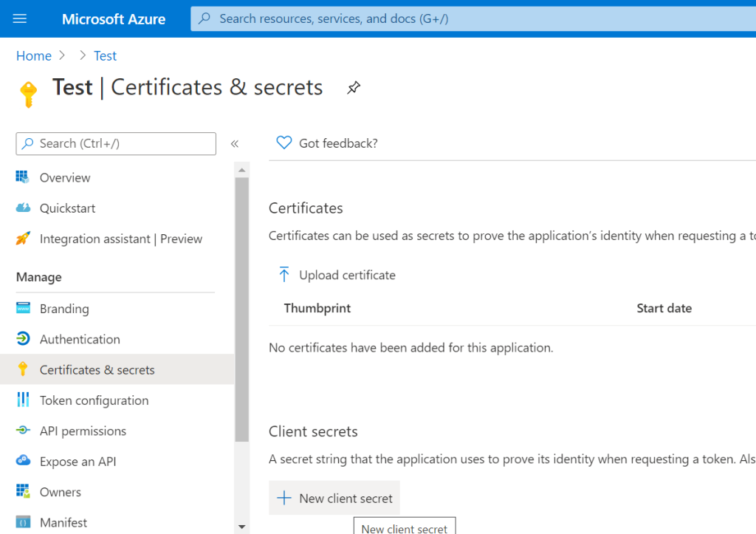
Task: Click the Test breadcrumb link
Action: point(105,55)
